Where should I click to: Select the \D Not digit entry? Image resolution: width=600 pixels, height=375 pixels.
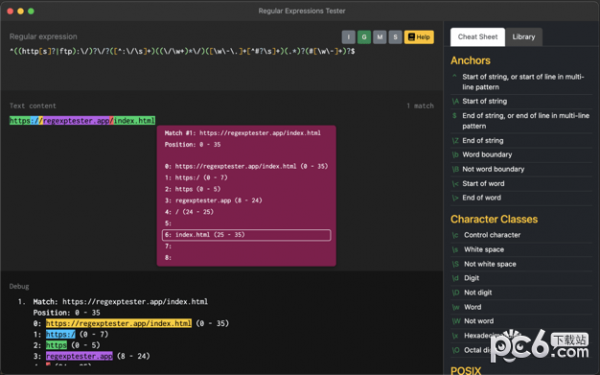click(x=521, y=293)
